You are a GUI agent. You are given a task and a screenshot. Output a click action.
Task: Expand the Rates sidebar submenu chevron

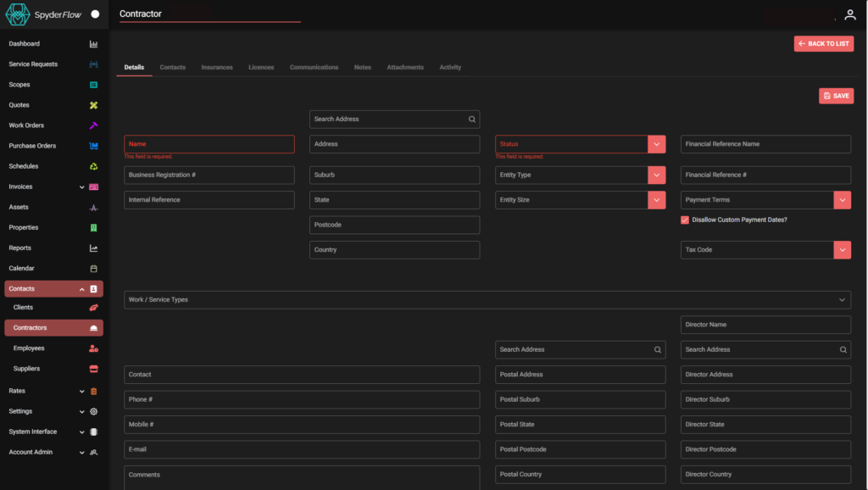(82, 391)
